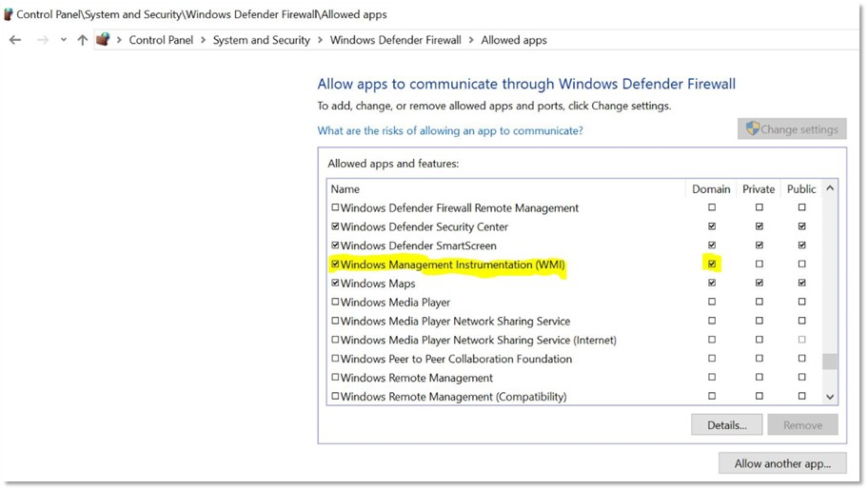Go up one folder level arrow
Image resolution: width=868 pixels, height=490 pixels.
(x=83, y=40)
